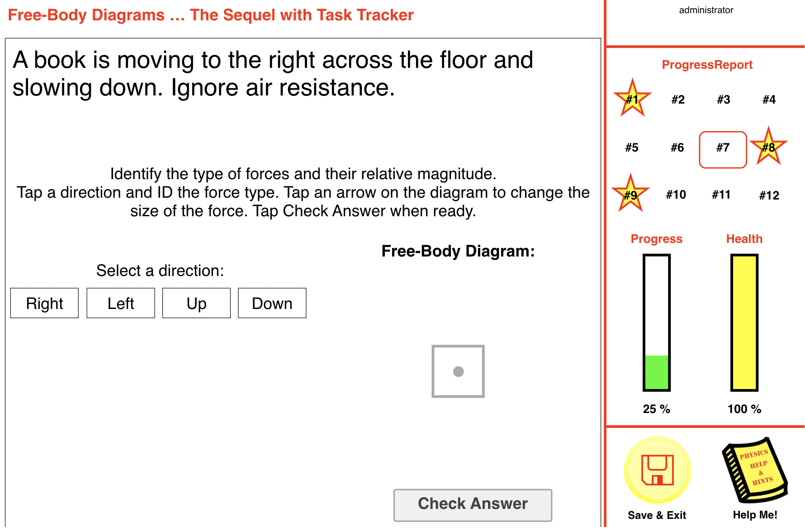Screen dimensions: 805x532
Task: Open the Save & Exit floppy disk icon
Action: click(657, 470)
